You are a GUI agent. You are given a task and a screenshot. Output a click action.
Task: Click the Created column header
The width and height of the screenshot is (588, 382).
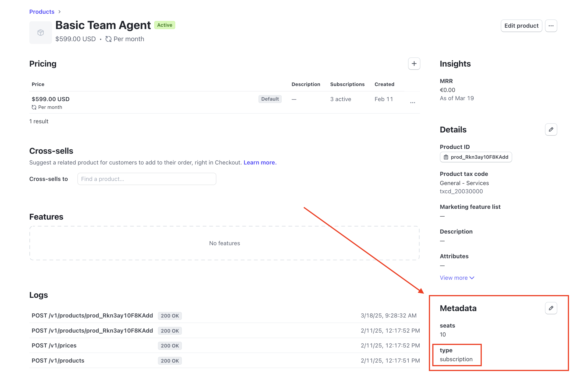(x=384, y=84)
